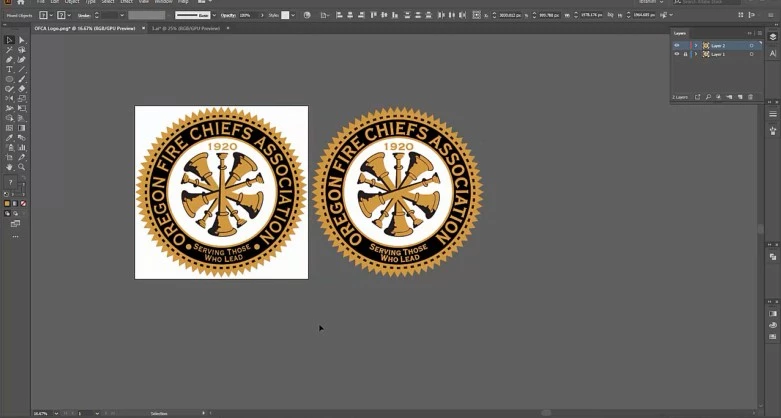Open the graphic Style dropdown
Screen dimensions: 781x418
[293, 15]
